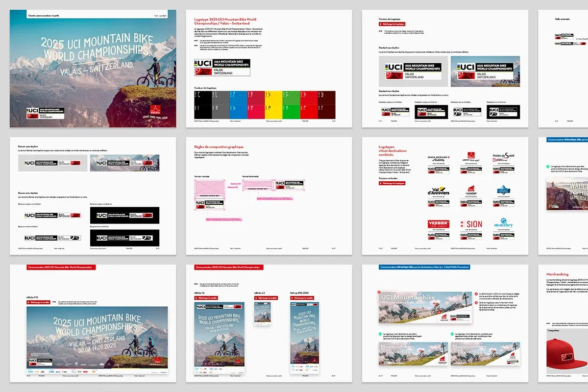Select color banner keyline logo on black
The height and width of the screenshot is (392, 588).
(125, 215)
